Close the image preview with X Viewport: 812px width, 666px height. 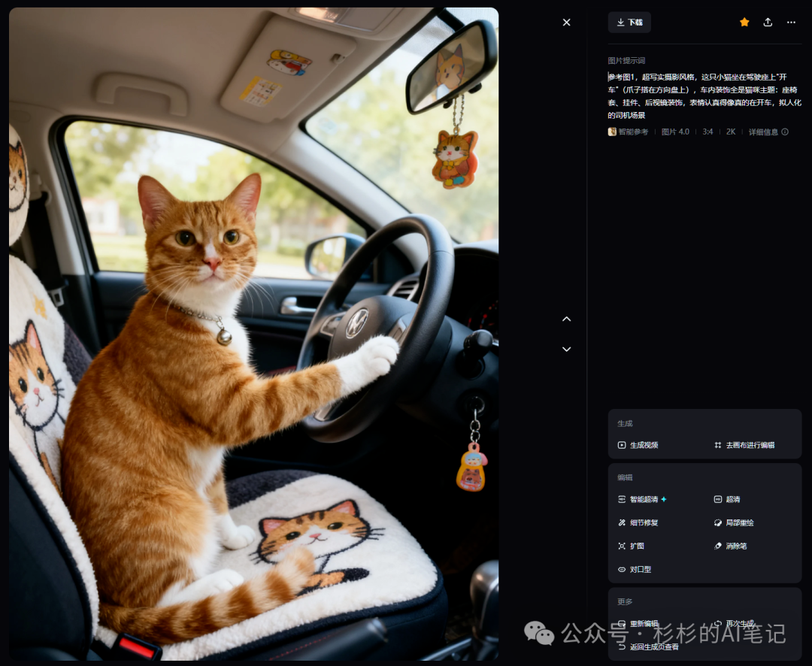pos(567,23)
